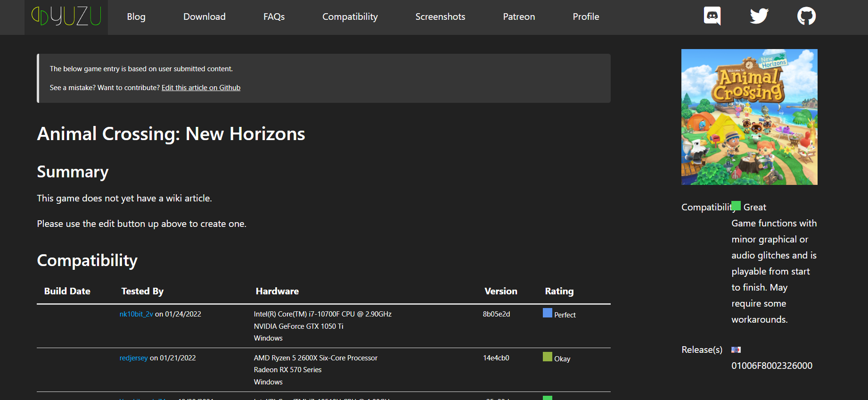Click the 'Great' compatibility label

[755, 208]
